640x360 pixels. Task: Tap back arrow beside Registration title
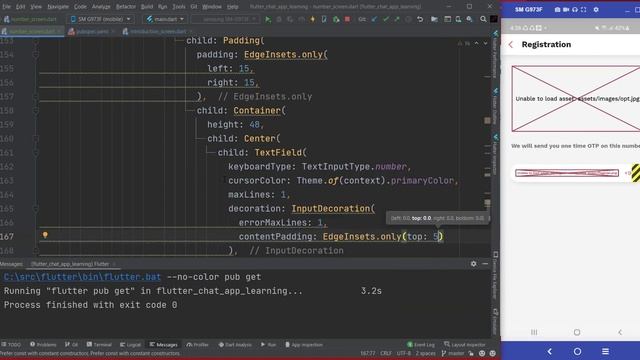pyautogui.click(x=511, y=44)
